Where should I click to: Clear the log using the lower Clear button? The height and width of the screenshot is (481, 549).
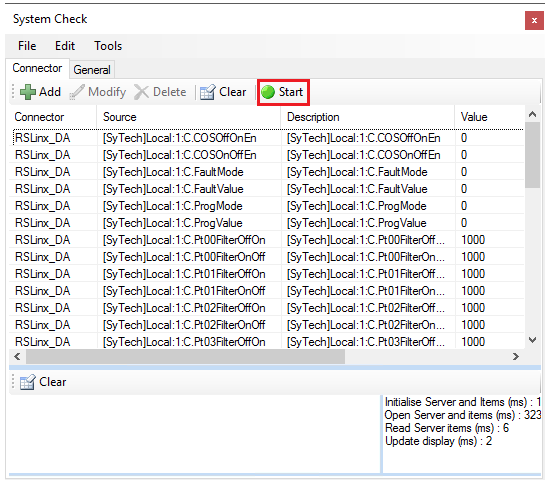pos(43,382)
